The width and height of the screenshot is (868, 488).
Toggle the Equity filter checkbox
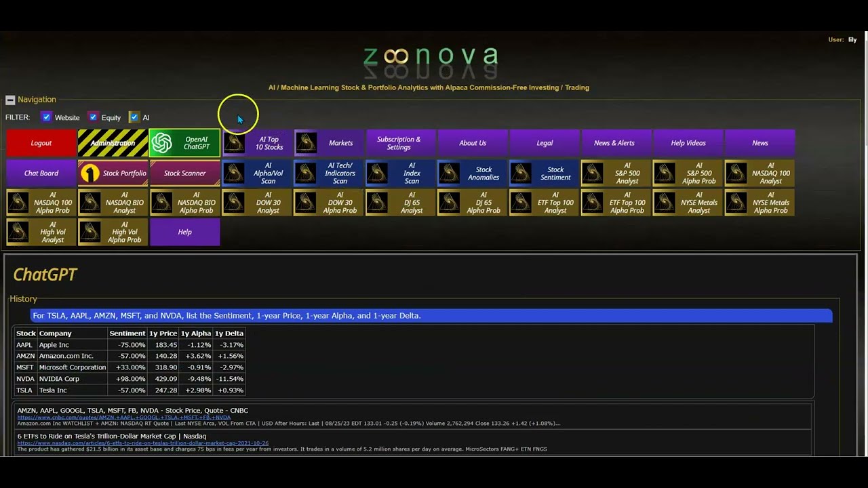click(x=93, y=117)
